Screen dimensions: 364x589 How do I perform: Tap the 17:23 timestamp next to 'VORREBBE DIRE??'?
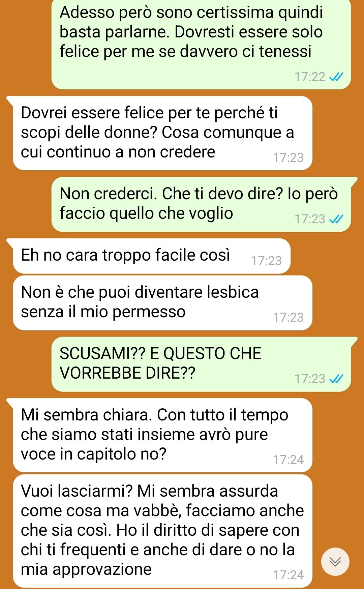(310, 379)
